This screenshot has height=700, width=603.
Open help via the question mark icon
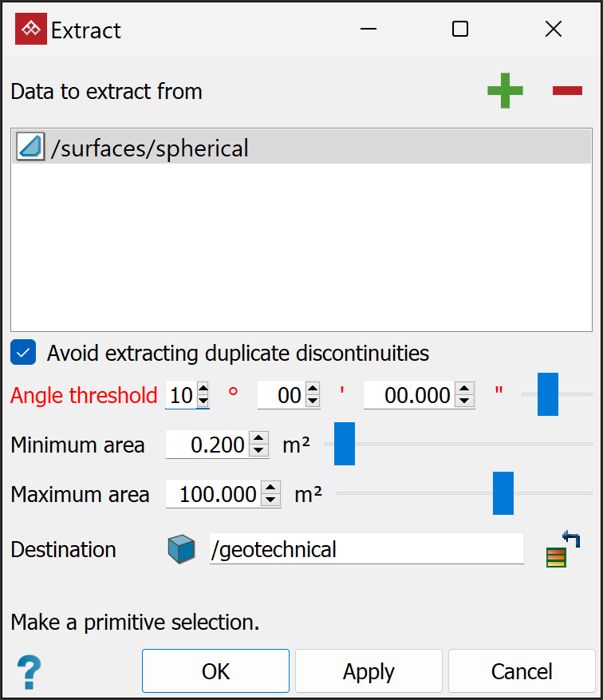30,670
